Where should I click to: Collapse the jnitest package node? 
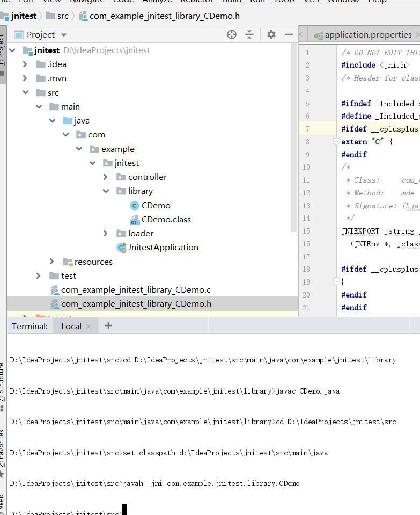pos(93,163)
